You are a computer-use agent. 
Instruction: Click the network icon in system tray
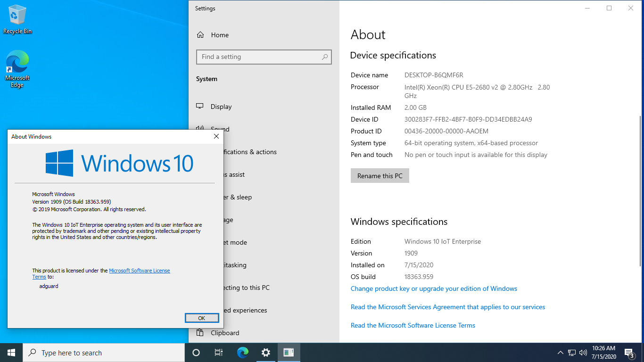572,353
